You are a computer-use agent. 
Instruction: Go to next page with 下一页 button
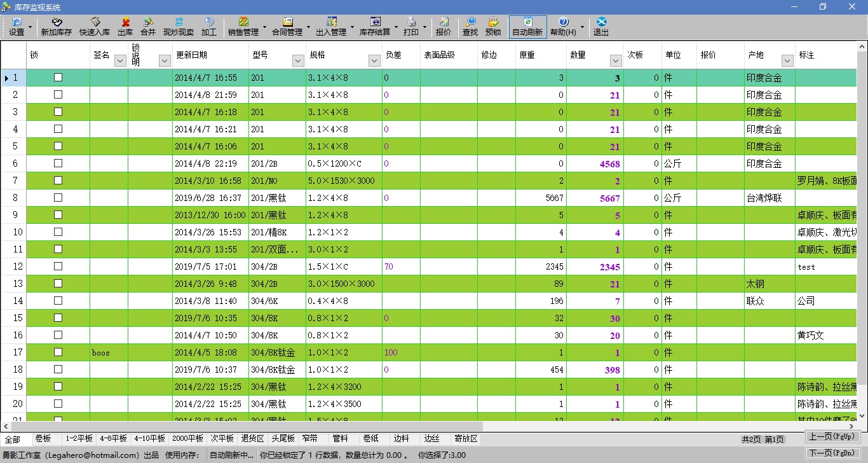point(832,453)
